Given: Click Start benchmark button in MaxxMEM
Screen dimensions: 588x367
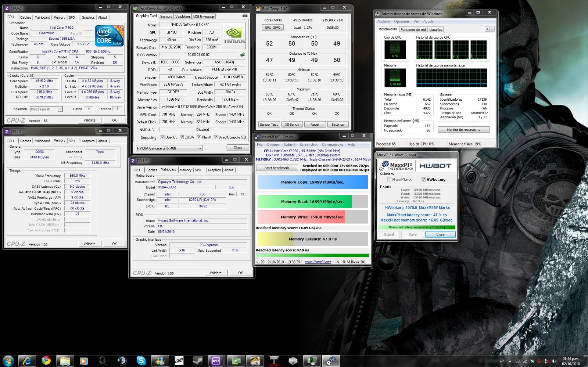Looking at the screenshot, I should pyautogui.click(x=277, y=168).
